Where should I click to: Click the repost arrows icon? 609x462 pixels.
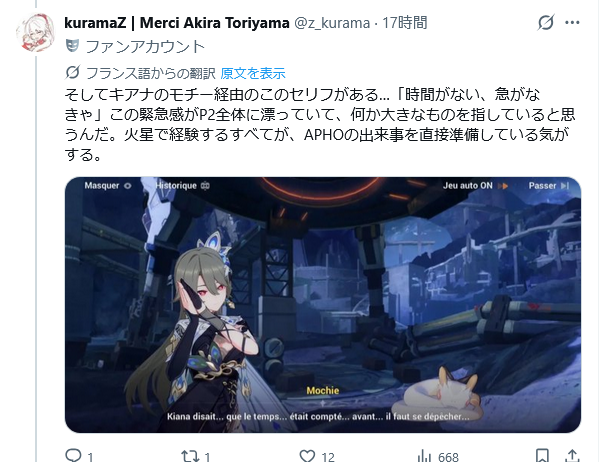point(190,455)
